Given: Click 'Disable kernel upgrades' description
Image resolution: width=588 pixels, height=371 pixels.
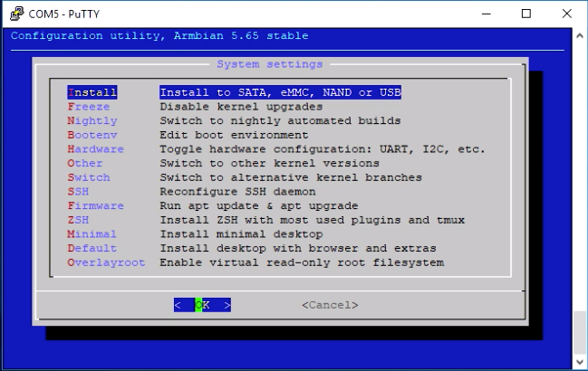Looking at the screenshot, I should tap(241, 107).
